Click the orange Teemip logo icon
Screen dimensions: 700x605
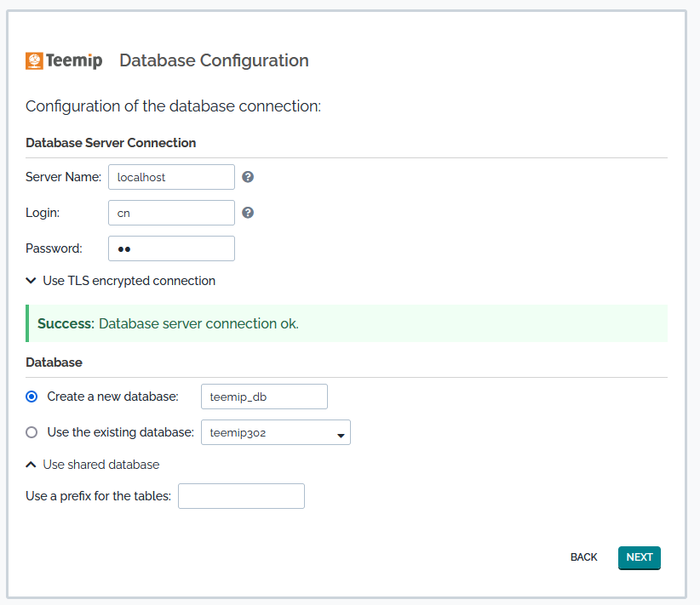[x=34, y=60]
